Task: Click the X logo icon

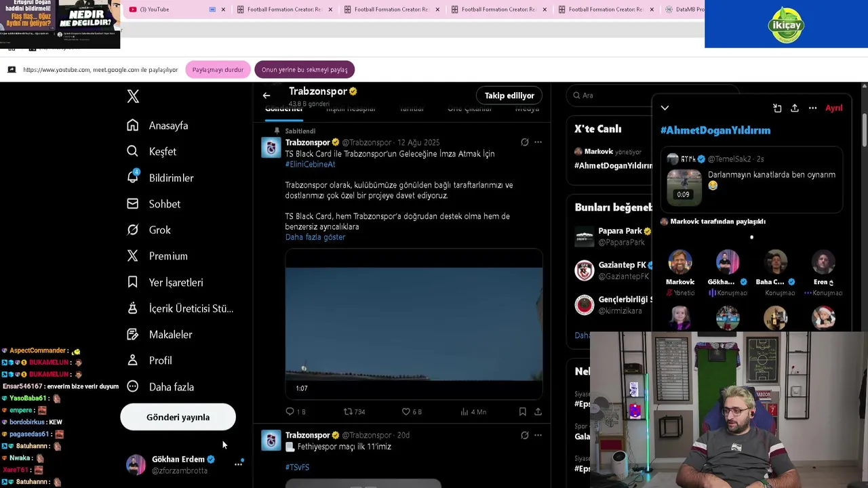Action: pyautogui.click(x=133, y=96)
